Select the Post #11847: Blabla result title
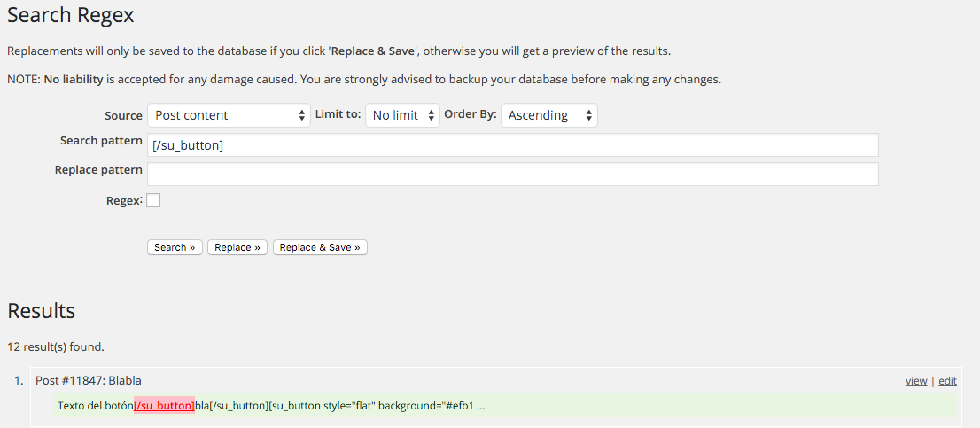The image size is (980, 428). (x=89, y=380)
